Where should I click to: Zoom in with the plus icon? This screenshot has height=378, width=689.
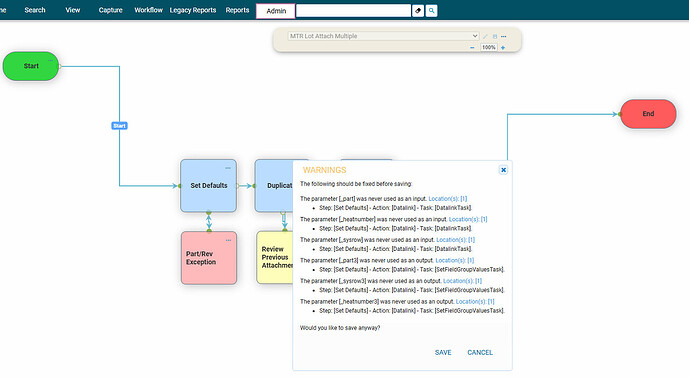point(503,47)
